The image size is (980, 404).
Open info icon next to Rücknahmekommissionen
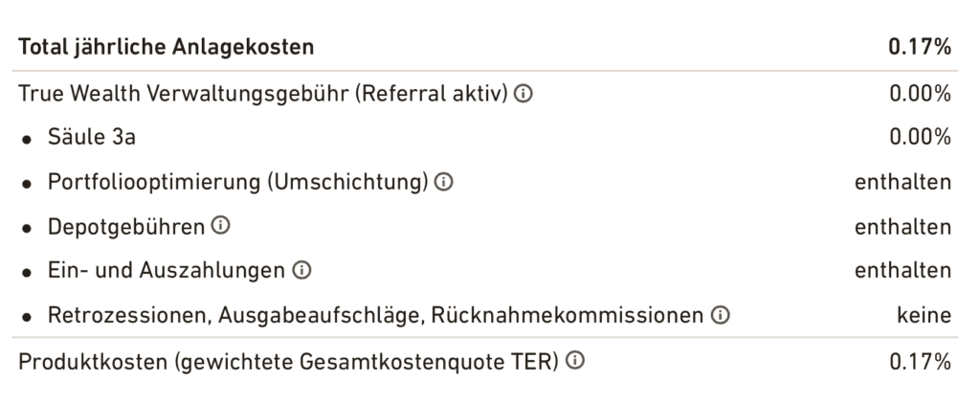pos(720,315)
